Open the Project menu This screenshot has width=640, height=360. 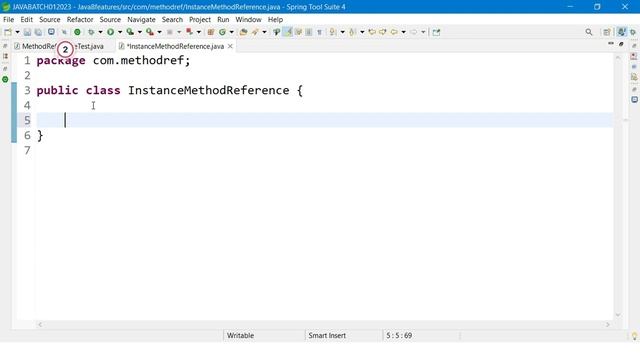200,20
